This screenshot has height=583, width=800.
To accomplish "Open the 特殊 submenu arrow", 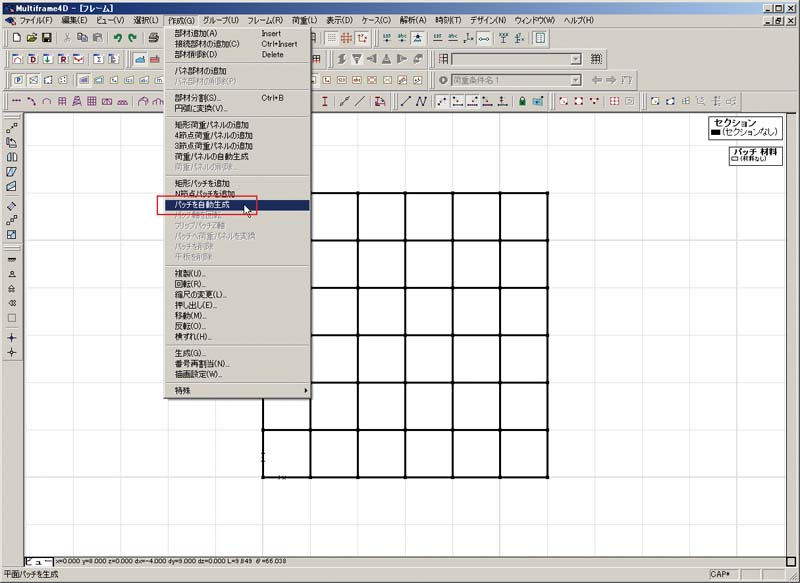I will coord(306,391).
